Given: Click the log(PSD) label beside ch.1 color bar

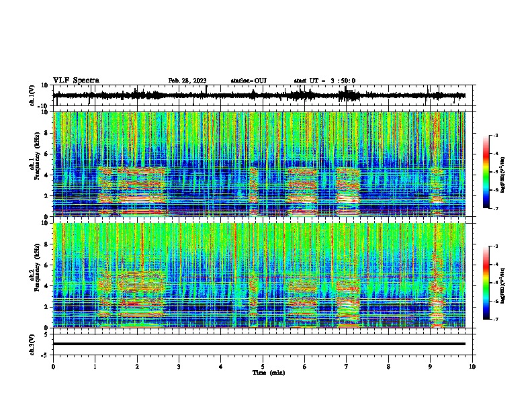Looking at the screenshot, I should [502, 175].
